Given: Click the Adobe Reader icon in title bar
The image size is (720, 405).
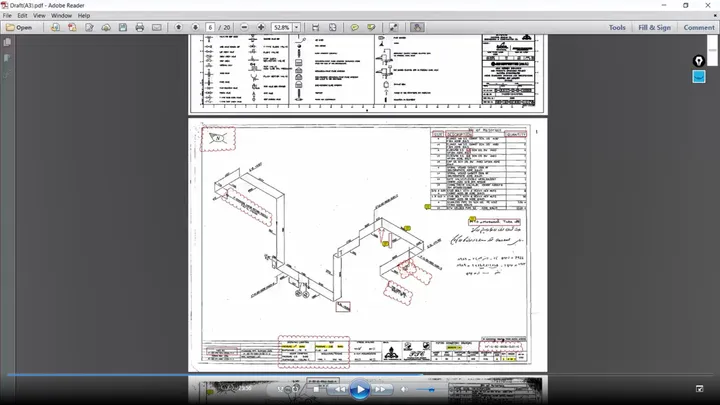Looking at the screenshot, I should 5,6.
